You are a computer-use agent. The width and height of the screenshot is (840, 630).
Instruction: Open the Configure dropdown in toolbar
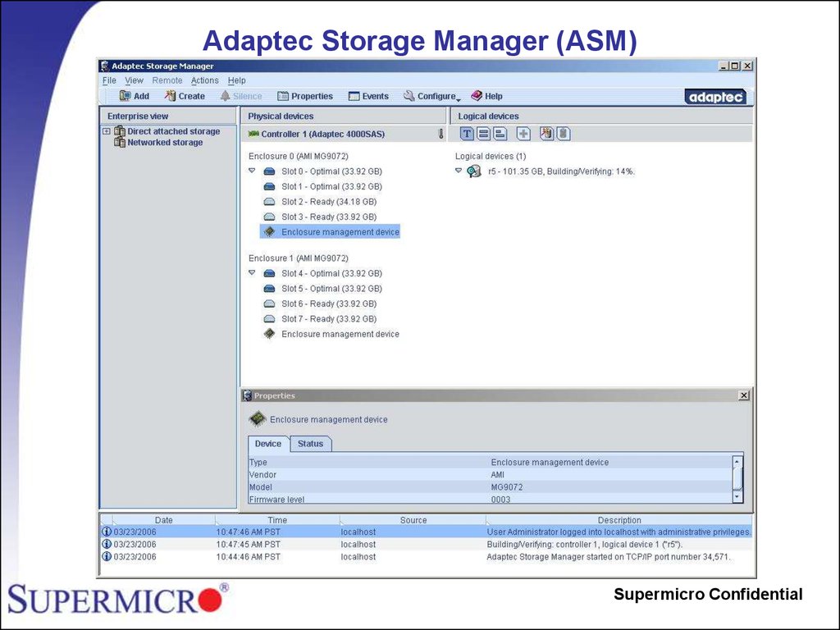point(431,97)
